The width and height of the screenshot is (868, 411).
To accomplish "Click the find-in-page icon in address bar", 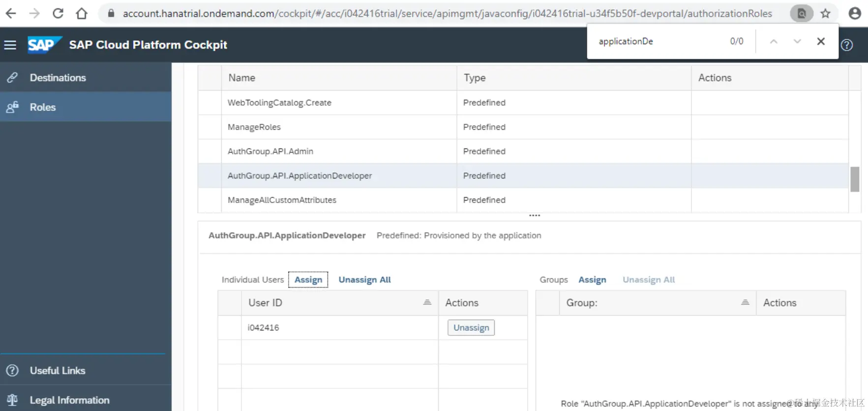I will tap(802, 13).
